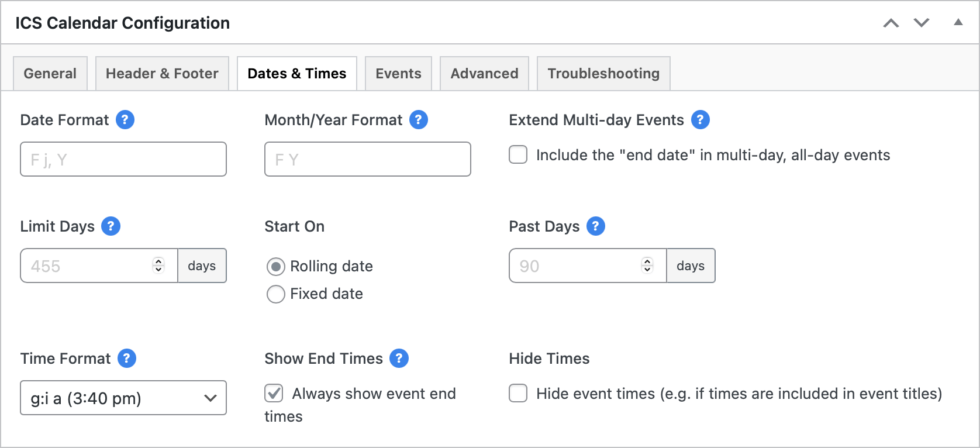This screenshot has height=448, width=980.
Task: Open the Month/Year Format help icon
Action: coord(419,120)
